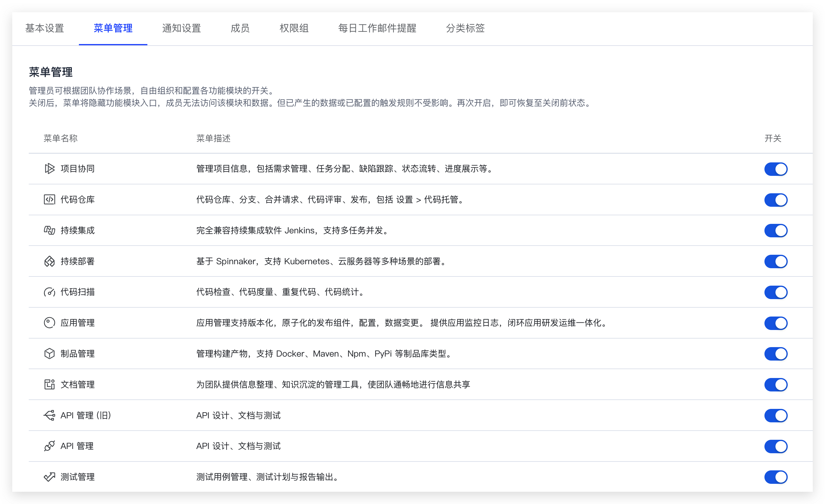Click the API 管理 (旧) label
This screenshot has width=825, height=504.
[86, 415]
